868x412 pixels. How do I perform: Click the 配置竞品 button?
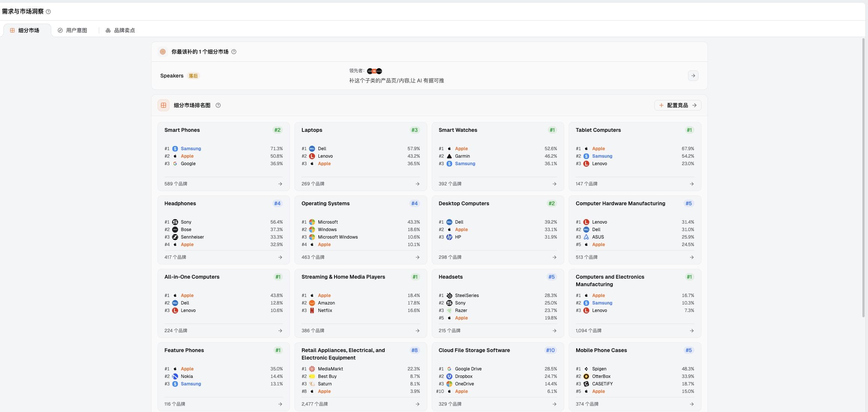pyautogui.click(x=678, y=105)
